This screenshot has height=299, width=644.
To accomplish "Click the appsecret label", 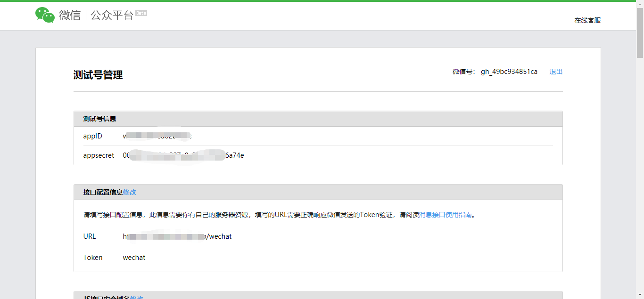I will [x=99, y=155].
